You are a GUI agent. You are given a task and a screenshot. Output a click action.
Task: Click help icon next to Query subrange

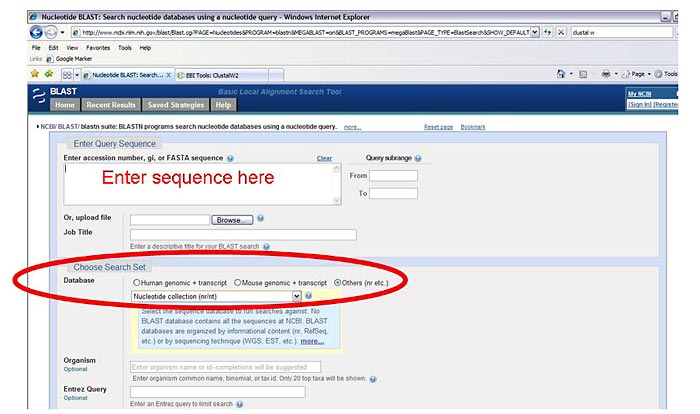tap(418, 159)
